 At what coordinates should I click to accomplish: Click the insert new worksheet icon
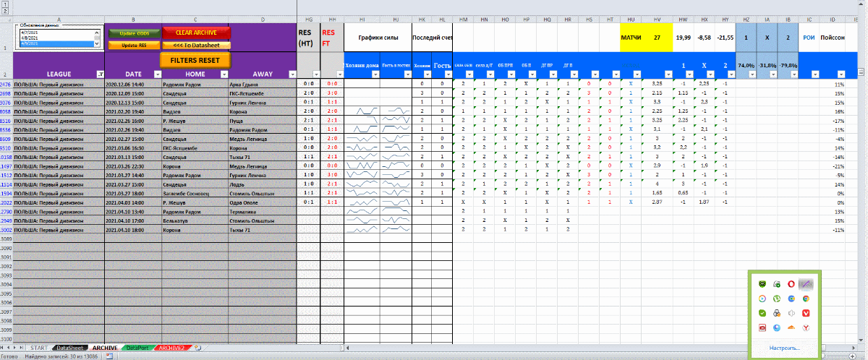200,348
